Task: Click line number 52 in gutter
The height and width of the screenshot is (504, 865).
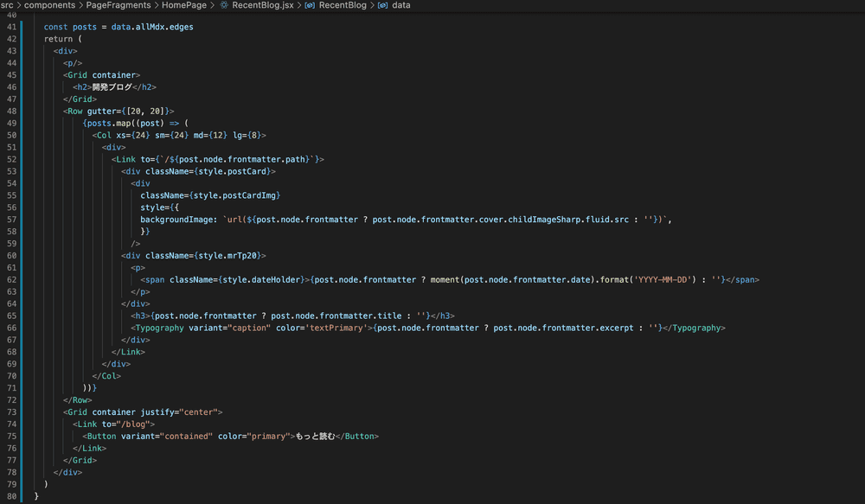Action: pos(11,159)
